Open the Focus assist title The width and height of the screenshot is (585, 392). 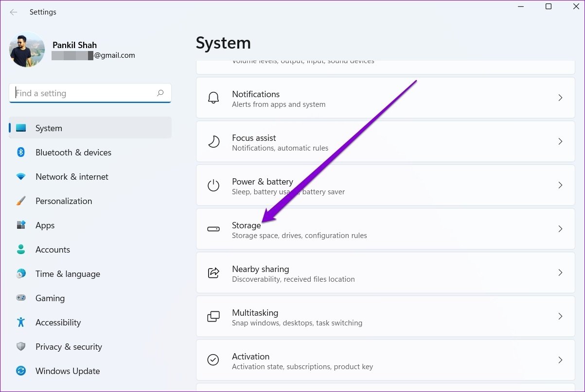[x=254, y=138]
